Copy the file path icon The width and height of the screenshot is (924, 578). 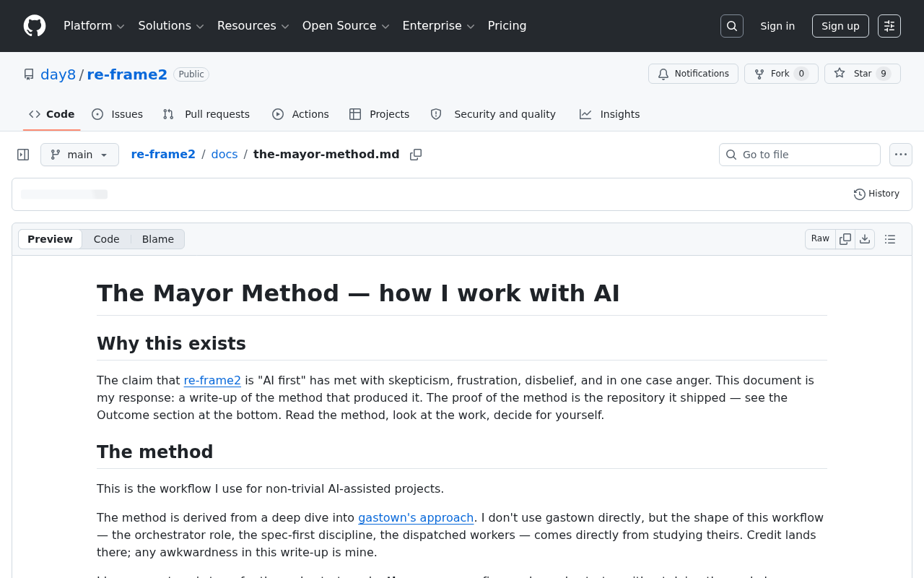(416, 155)
